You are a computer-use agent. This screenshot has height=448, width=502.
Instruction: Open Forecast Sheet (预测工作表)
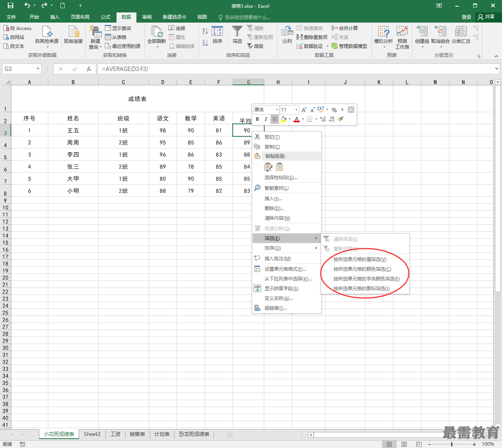click(402, 37)
